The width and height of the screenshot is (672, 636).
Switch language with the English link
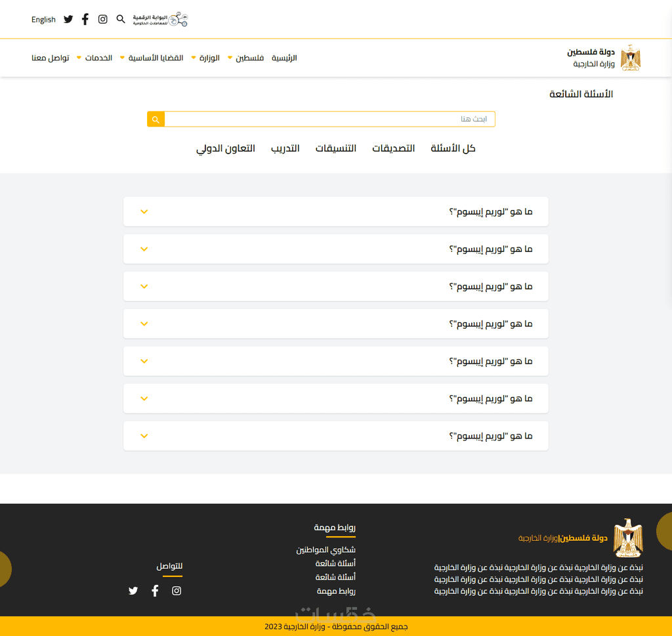click(x=43, y=19)
